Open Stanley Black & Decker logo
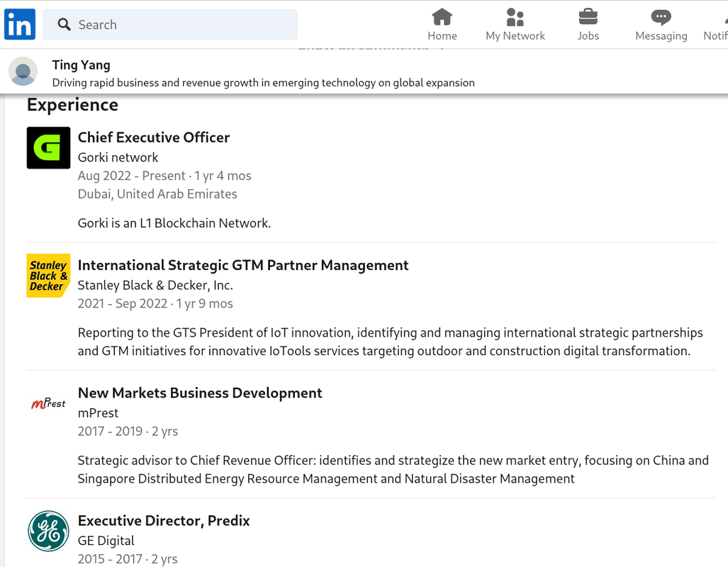 click(x=49, y=276)
